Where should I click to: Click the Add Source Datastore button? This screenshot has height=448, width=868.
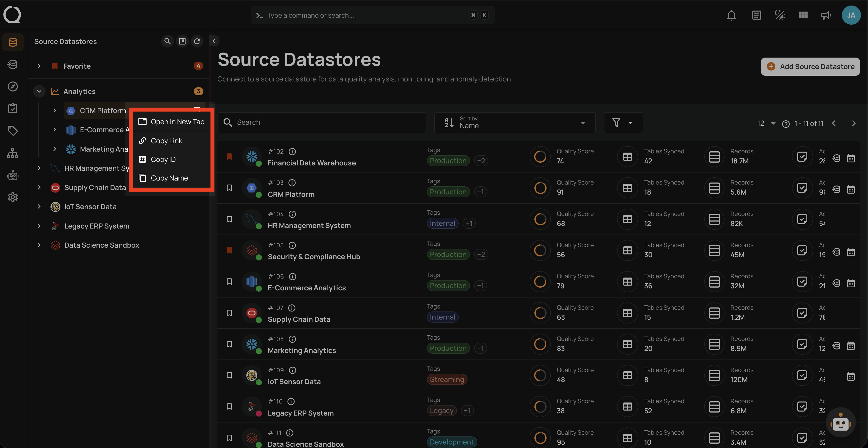coord(810,67)
